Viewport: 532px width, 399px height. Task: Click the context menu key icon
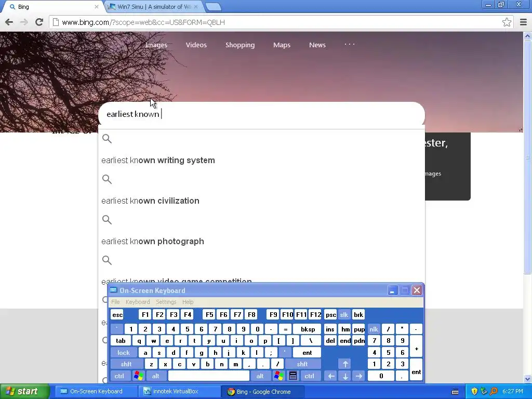click(293, 376)
